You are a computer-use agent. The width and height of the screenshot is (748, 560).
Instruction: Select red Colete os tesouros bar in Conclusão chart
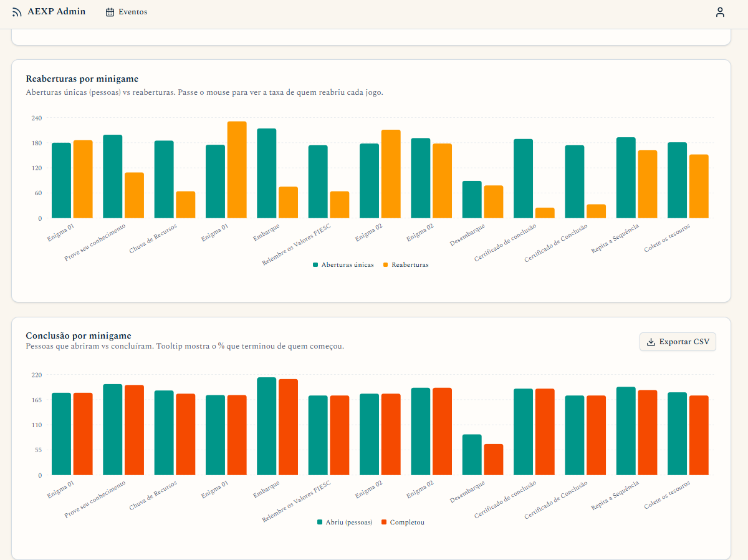click(699, 435)
